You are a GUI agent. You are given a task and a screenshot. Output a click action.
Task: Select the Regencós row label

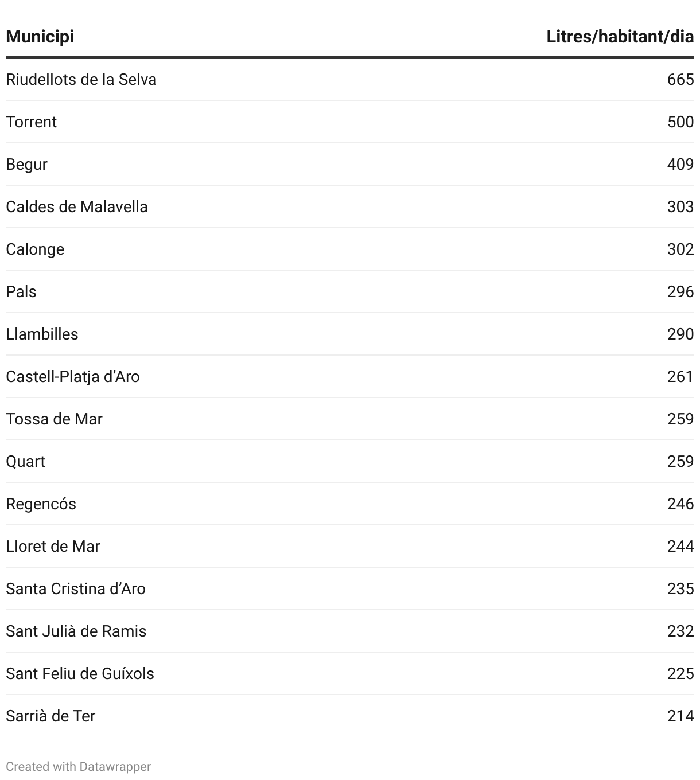(41, 504)
